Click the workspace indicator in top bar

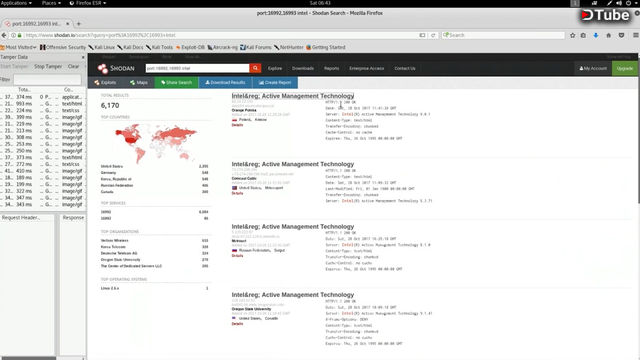(575, 3)
